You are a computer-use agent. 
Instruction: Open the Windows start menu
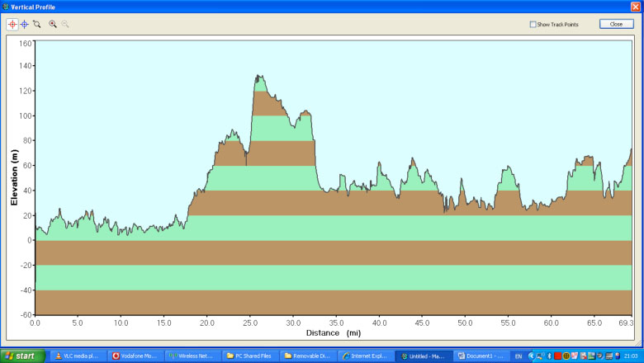point(22,356)
